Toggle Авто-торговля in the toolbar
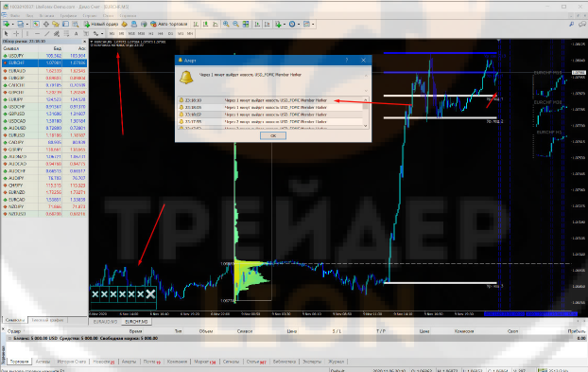The width and height of the screenshot is (588, 372). [169, 24]
